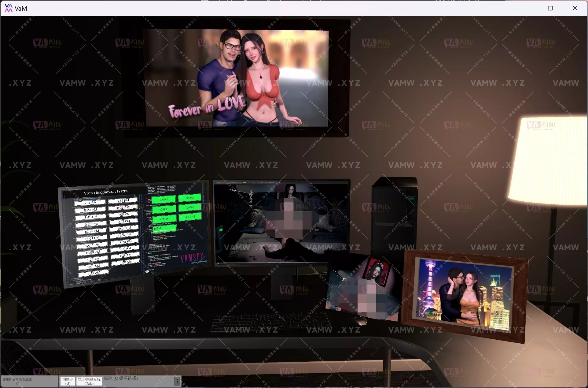Activate the CAM4 camera feed
The height and width of the screenshot is (388, 588).
point(190,207)
